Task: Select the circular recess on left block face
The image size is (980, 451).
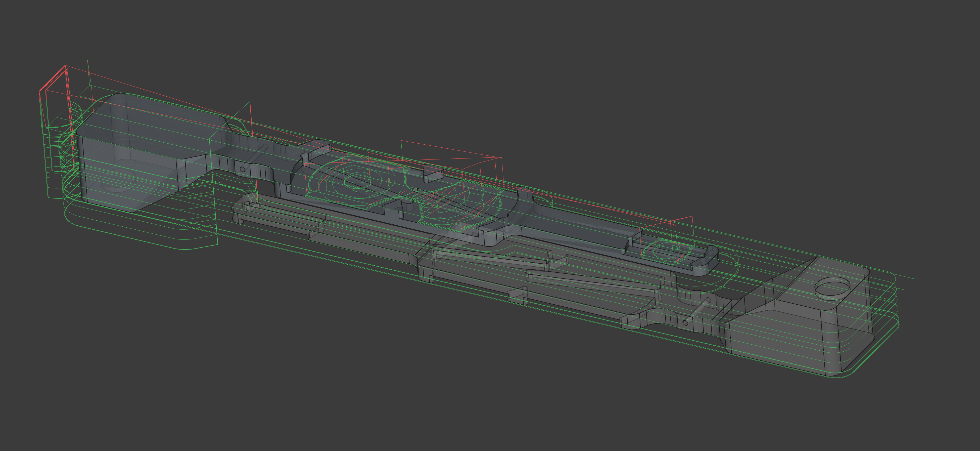Action: tap(119, 180)
